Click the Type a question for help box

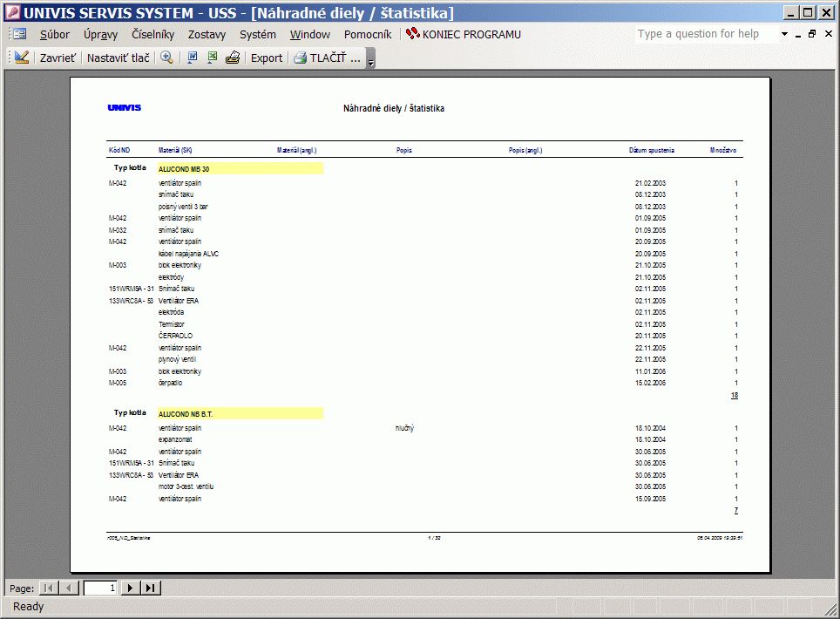click(x=706, y=34)
